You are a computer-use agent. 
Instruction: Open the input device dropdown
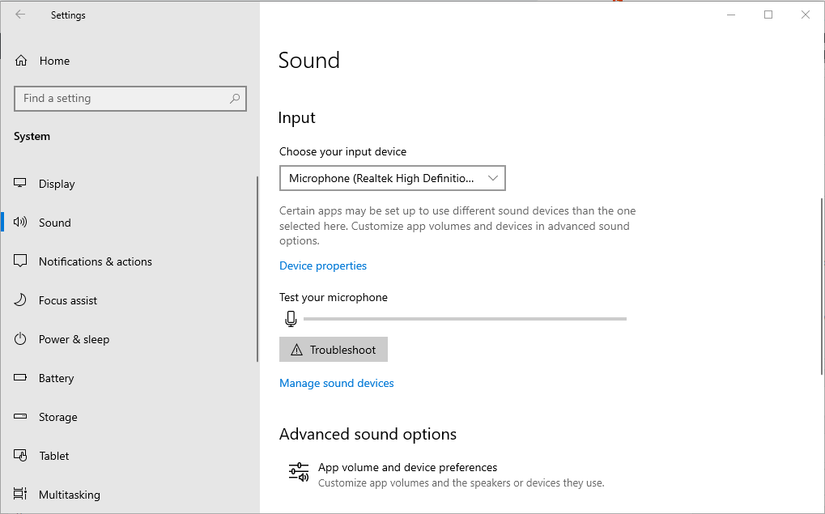click(x=392, y=178)
